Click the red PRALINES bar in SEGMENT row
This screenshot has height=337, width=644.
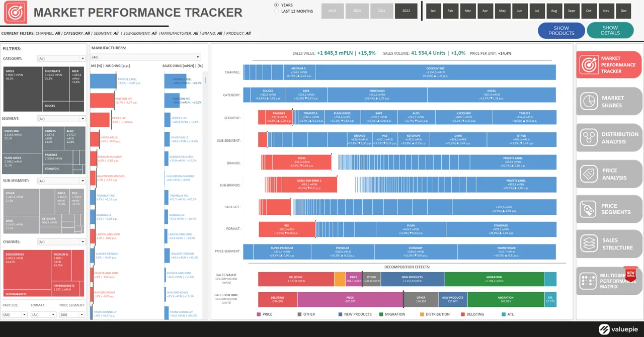(x=279, y=117)
